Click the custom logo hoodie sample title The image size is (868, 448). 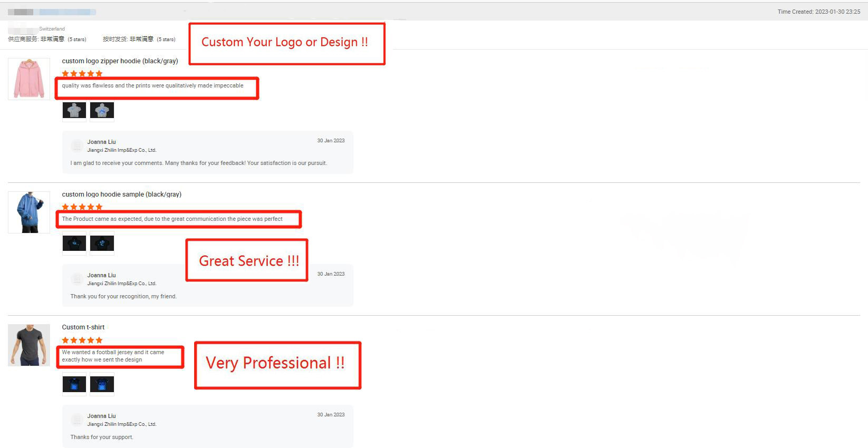click(121, 194)
